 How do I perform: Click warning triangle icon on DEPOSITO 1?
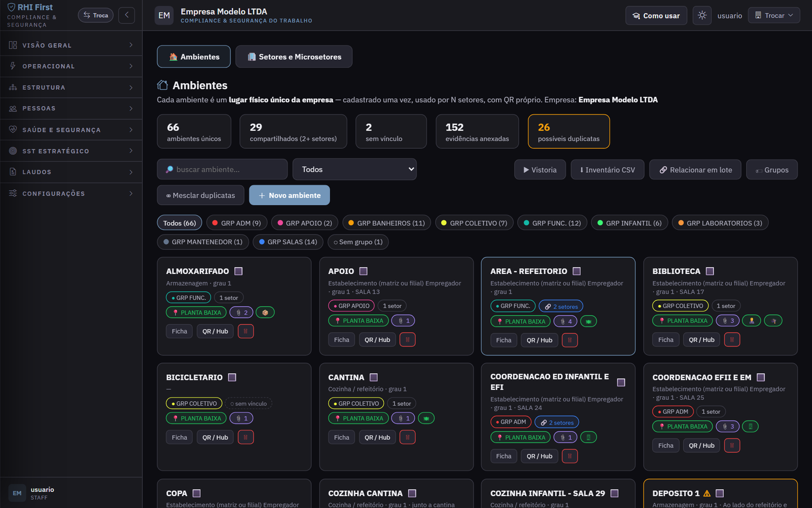[706, 493]
